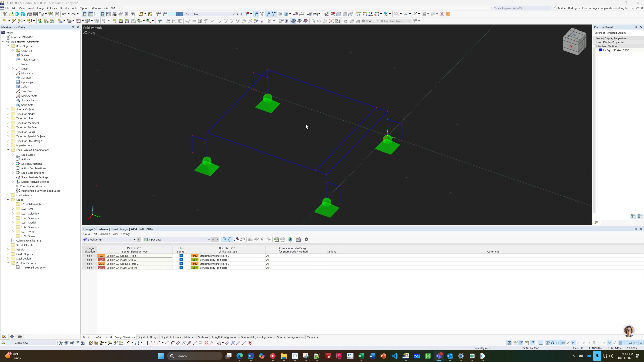
Task: Disable To Design checkbox for DS4
Action: point(181,268)
